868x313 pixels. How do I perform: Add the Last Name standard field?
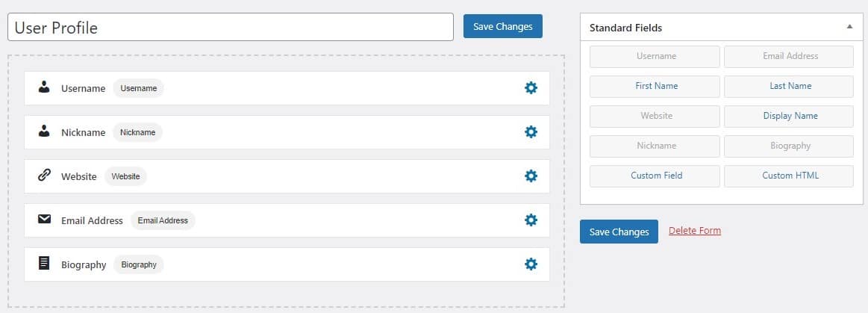click(789, 86)
